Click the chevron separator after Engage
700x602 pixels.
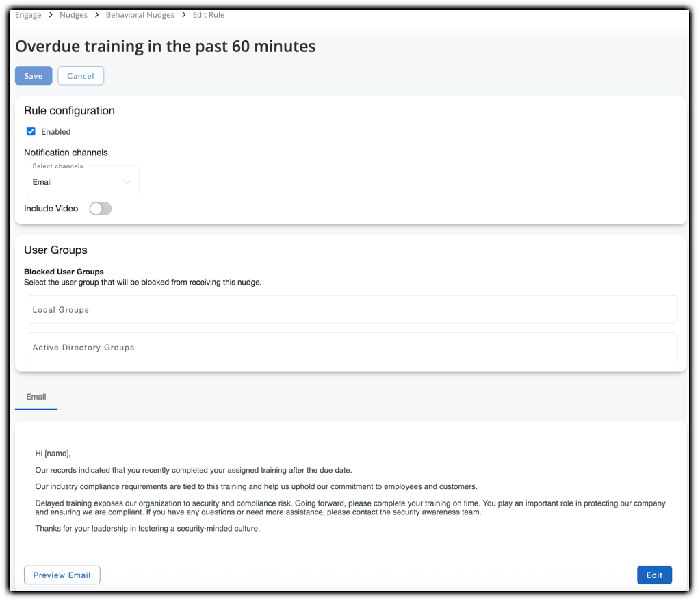(51, 15)
